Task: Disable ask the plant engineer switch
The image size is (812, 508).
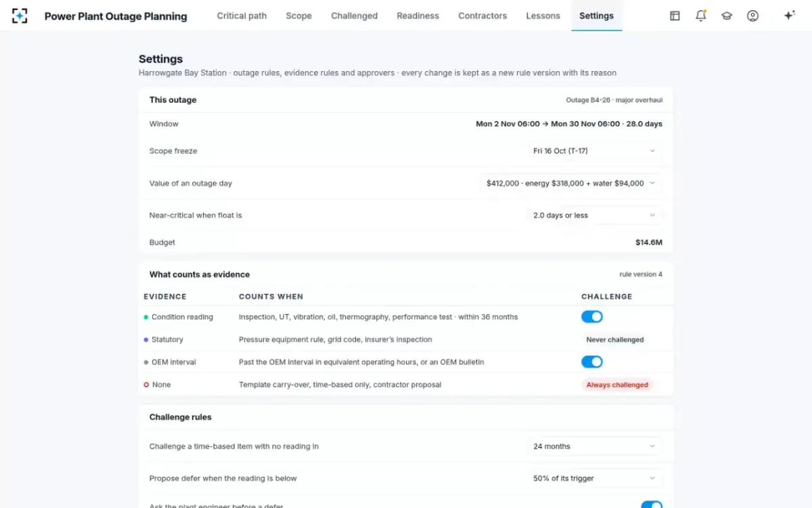Action: pyautogui.click(x=652, y=505)
